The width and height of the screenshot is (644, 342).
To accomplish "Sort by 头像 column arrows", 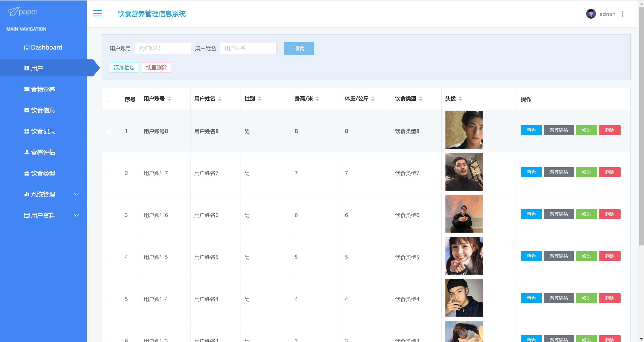I will pos(460,99).
